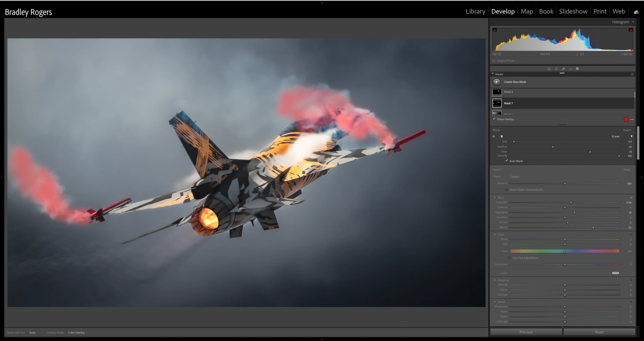Click the red overlay color swatch
This screenshot has height=341, width=644.
(x=626, y=119)
